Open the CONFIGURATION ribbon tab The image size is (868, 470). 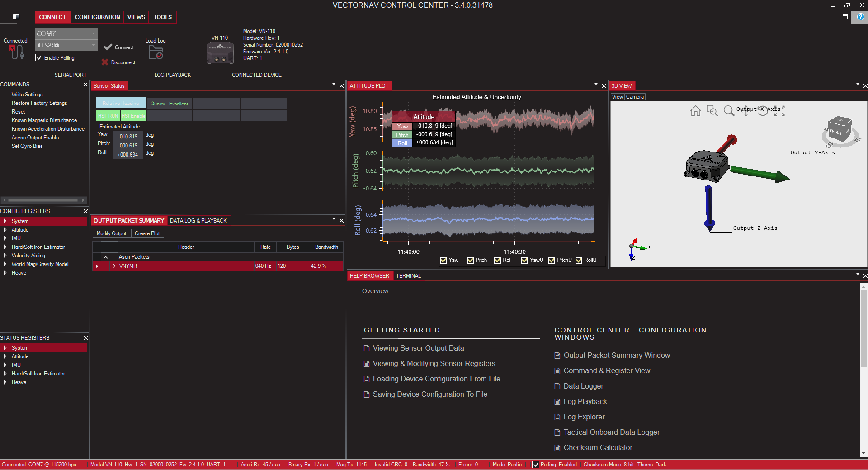(97, 17)
